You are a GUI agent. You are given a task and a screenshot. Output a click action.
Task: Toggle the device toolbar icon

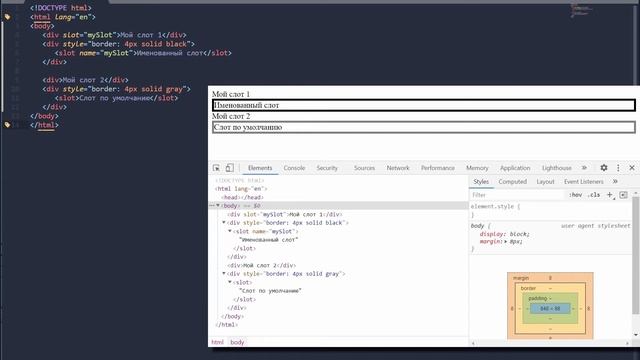229,168
